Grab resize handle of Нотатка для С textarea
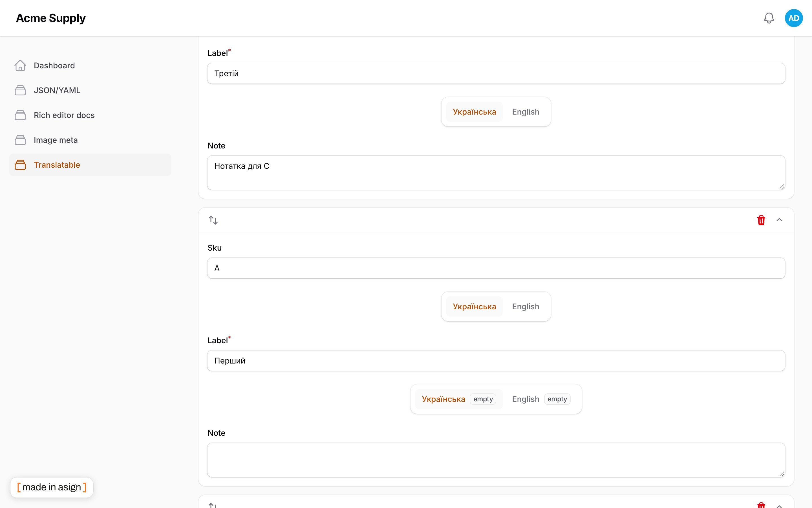Image resolution: width=812 pixels, height=508 pixels. tap(782, 187)
